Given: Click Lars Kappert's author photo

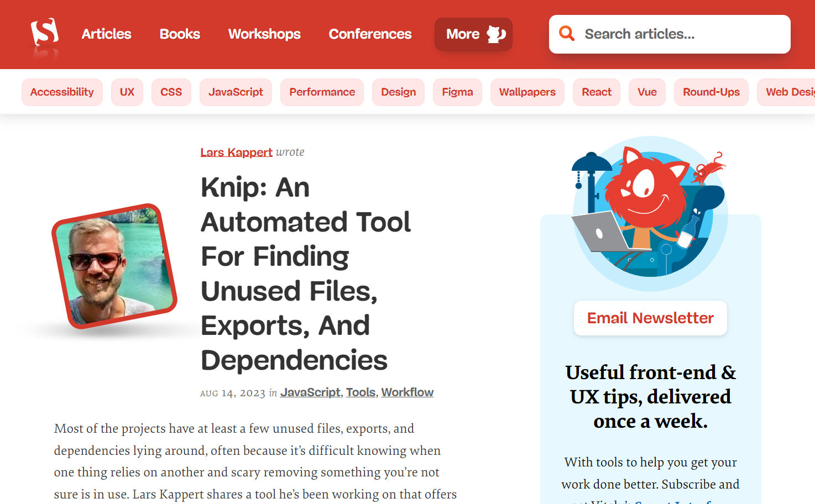Looking at the screenshot, I should point(114,266).
